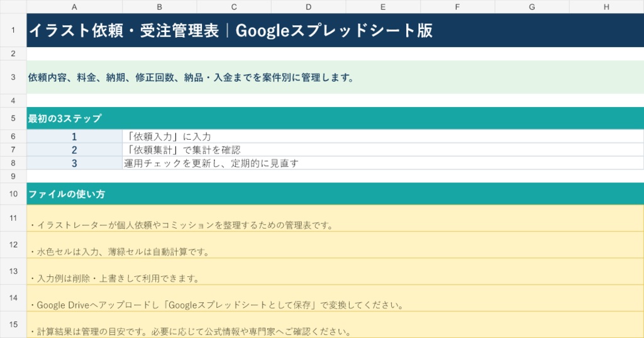644x338 pixels.
Task: Select row 5 header
Action: [x=13, y=118]
